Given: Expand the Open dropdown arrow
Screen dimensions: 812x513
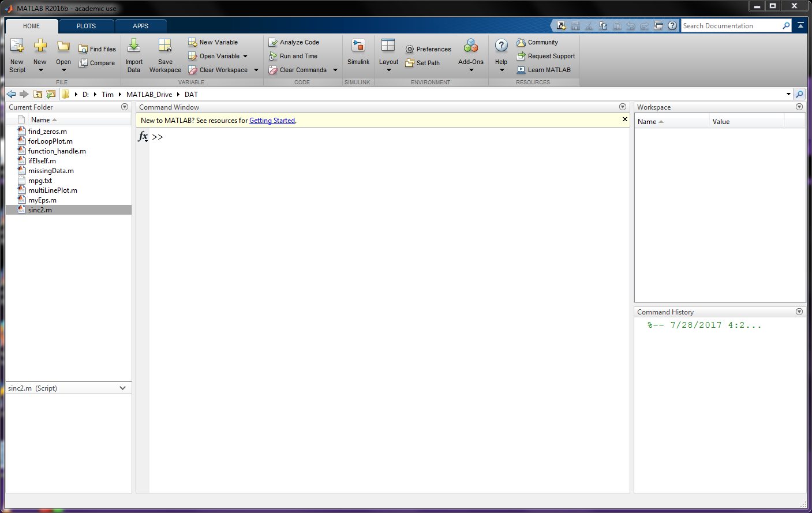Looking at the screenshot, I should point(63,70).
